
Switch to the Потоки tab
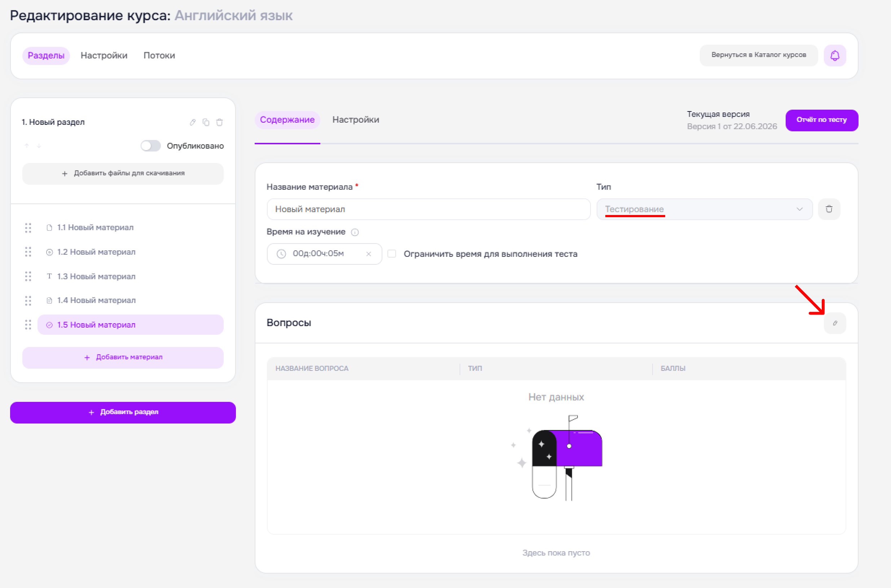[159, 56]
